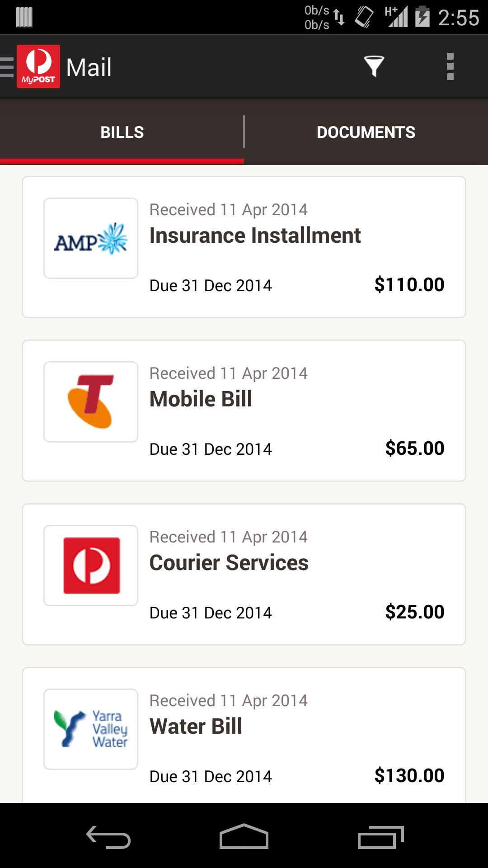Open the Water Bill entry
Screen dimensions: 488x868
tap(196, 726)
